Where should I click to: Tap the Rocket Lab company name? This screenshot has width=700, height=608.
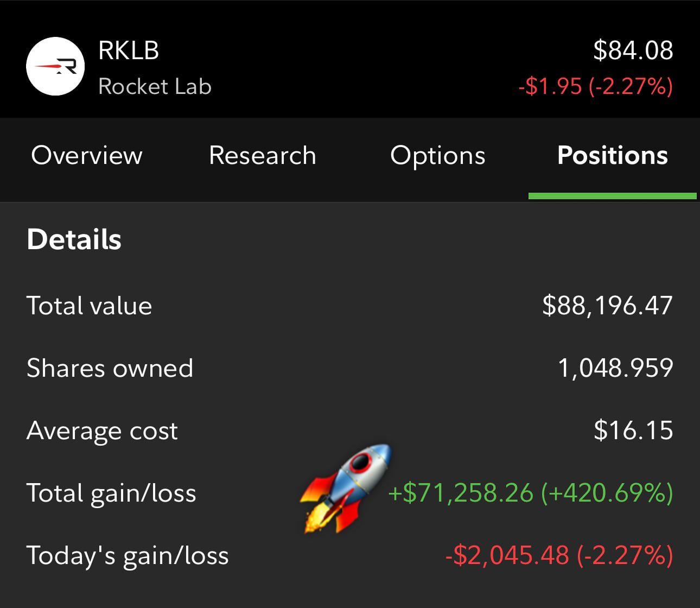point(155,86)
